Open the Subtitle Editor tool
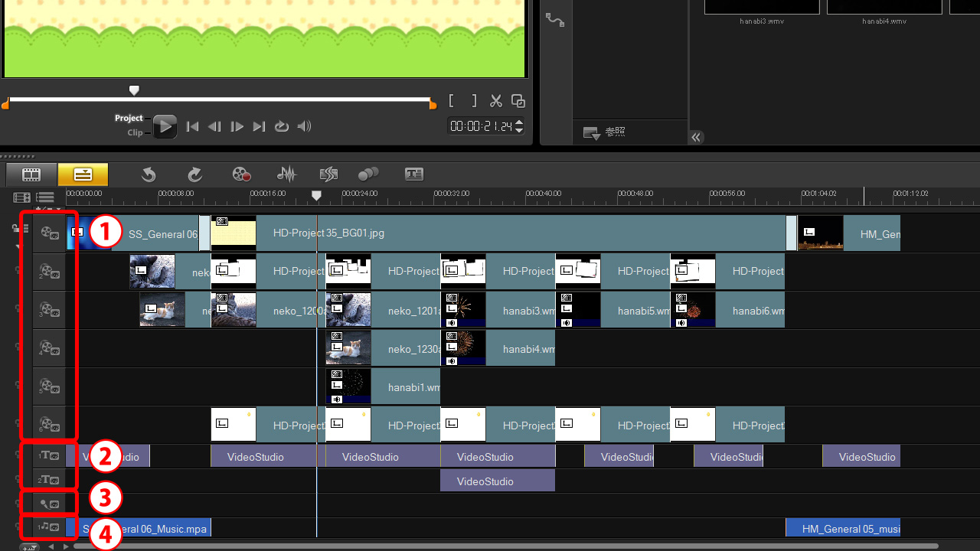This screenshot has width=980, height=551. point(414,175)
